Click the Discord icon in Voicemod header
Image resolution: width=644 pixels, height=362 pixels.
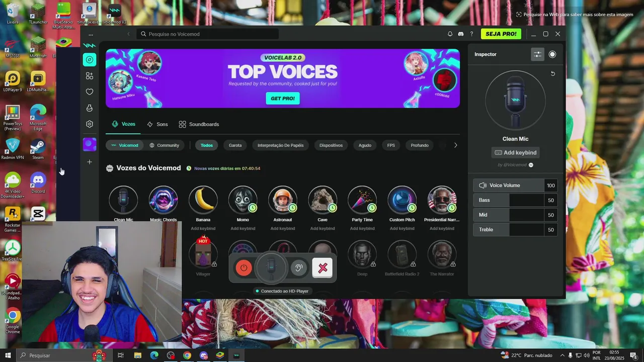(460, 34)
